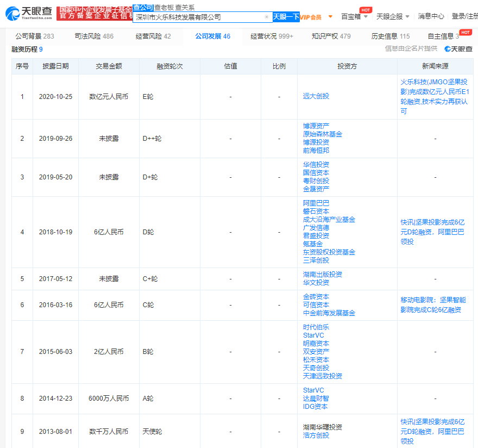The height and width of the screenshot is (448, 478).
Task: Open the 历史信息 115 tab
Action: click(390, 36)
